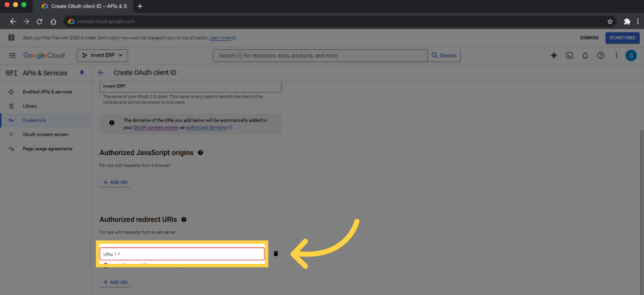This screenshot has height=295, width=644.
Task: Open the browser extensions puzzle icon
Action: pyautogui.click(x=627, y=21)
